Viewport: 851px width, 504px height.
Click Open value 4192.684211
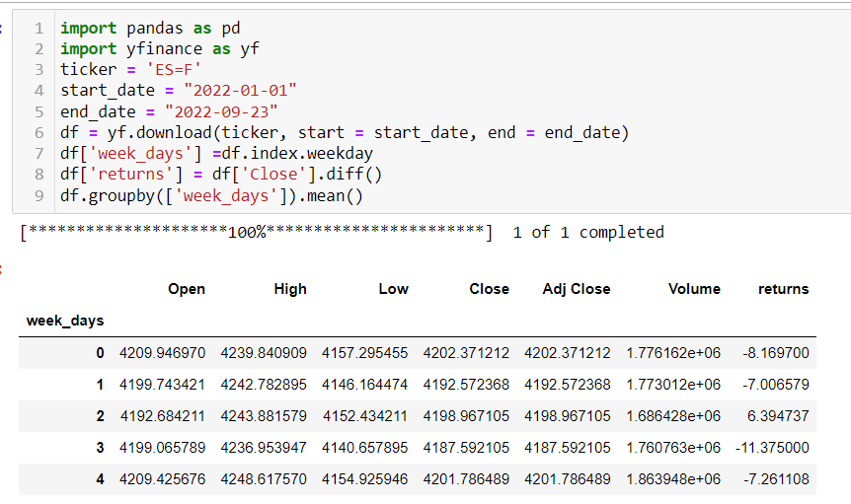[162, 416]
